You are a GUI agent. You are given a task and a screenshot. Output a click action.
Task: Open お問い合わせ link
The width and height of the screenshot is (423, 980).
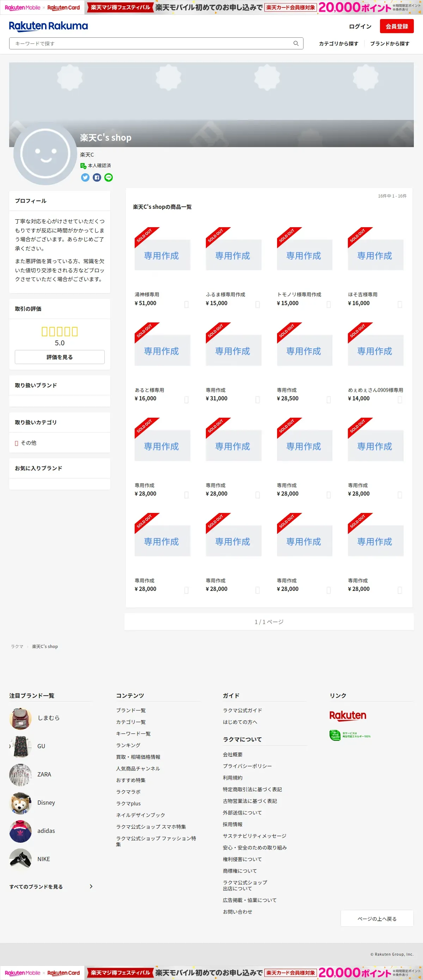point(238,912)
